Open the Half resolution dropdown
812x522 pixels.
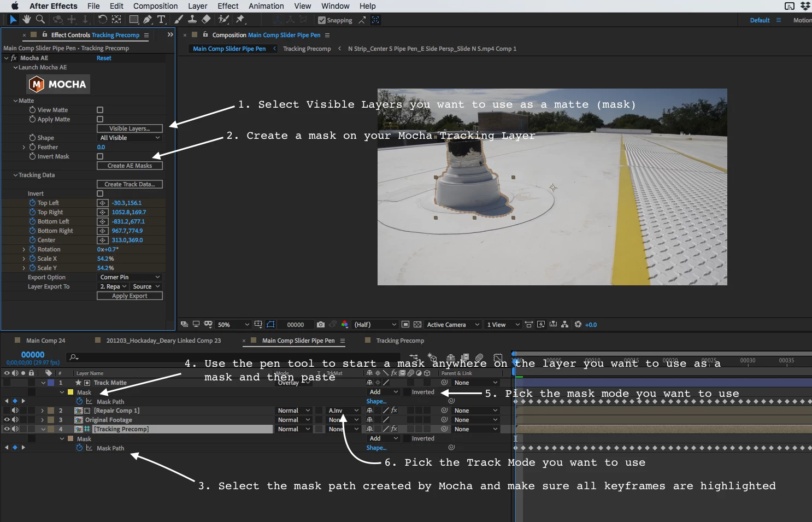click(x=374, y=325)
